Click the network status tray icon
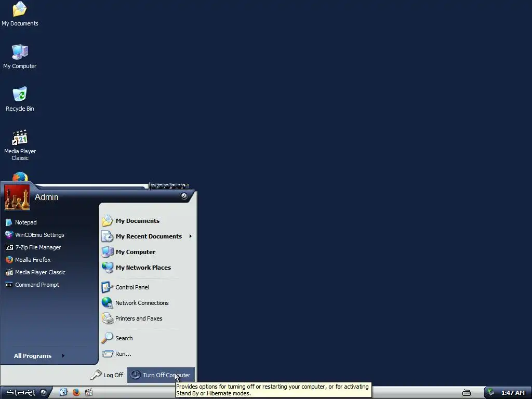 pyautogui.click(x=491, y=392)
